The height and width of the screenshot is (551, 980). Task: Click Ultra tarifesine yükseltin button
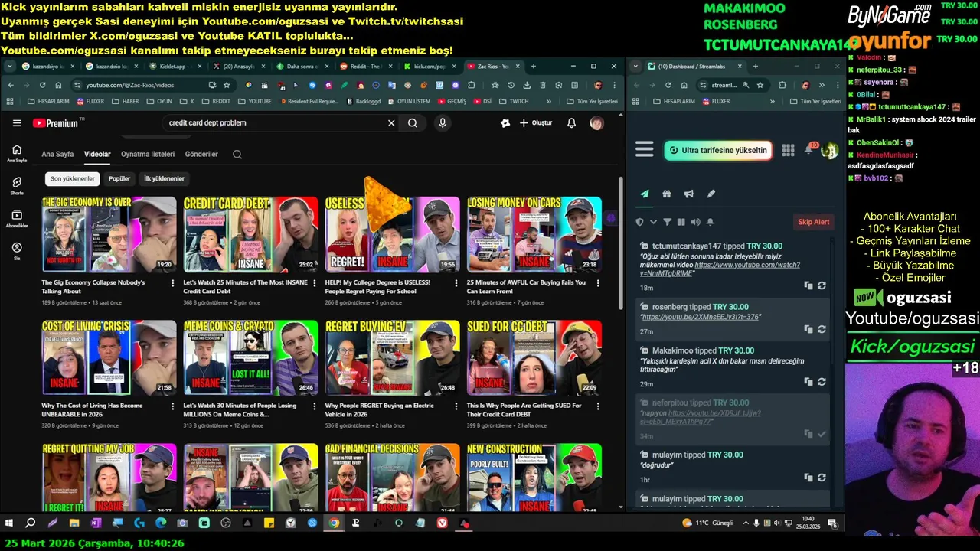click(x=717, y=150)
